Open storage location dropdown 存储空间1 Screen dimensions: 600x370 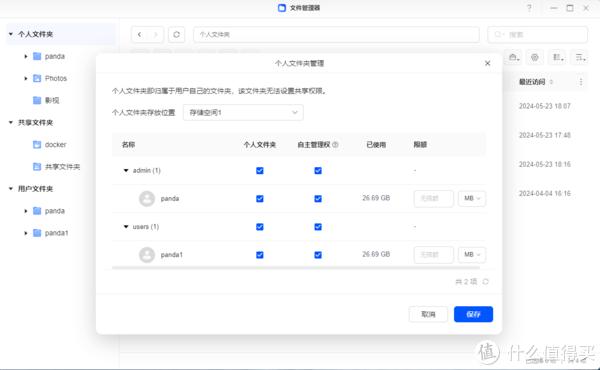tap(243, 112)
